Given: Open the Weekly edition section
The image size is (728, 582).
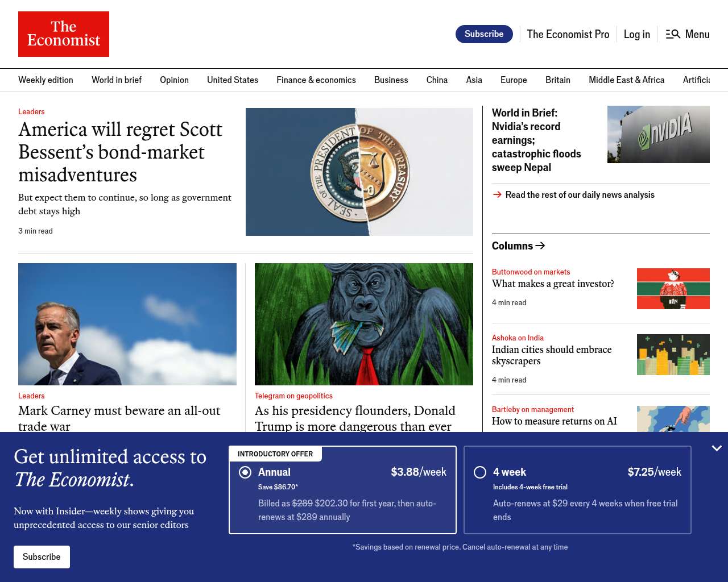Looking at the screenshot, I should coord(45,80).
